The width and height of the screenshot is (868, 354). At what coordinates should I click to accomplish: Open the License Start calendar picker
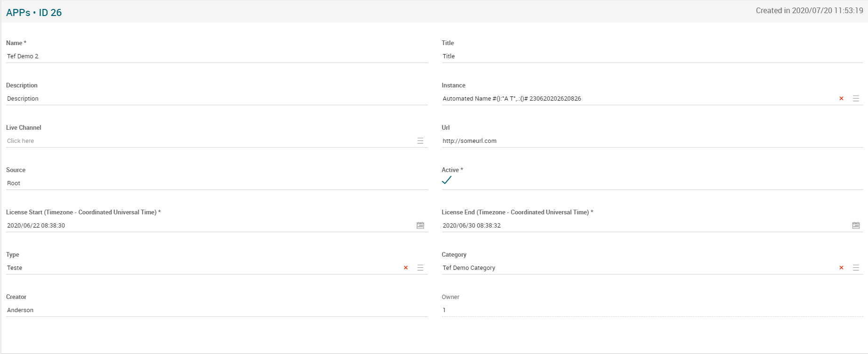pos(420,226)
